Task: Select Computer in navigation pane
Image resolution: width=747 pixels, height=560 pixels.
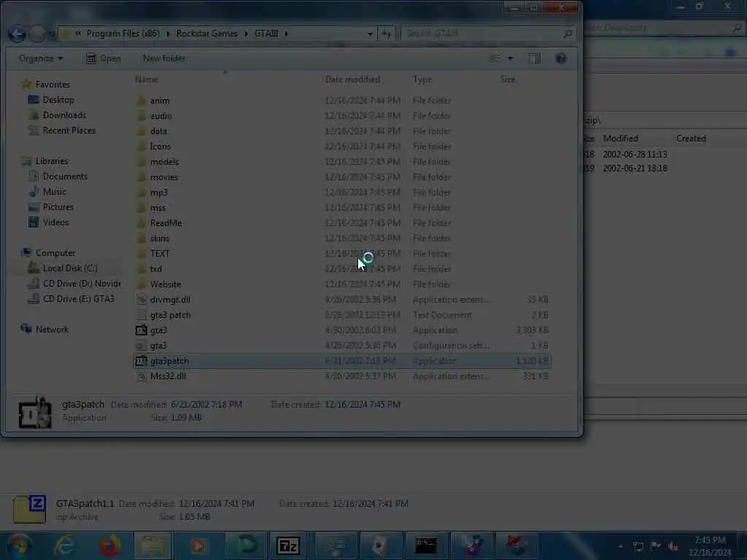Action: click(55, 253)
